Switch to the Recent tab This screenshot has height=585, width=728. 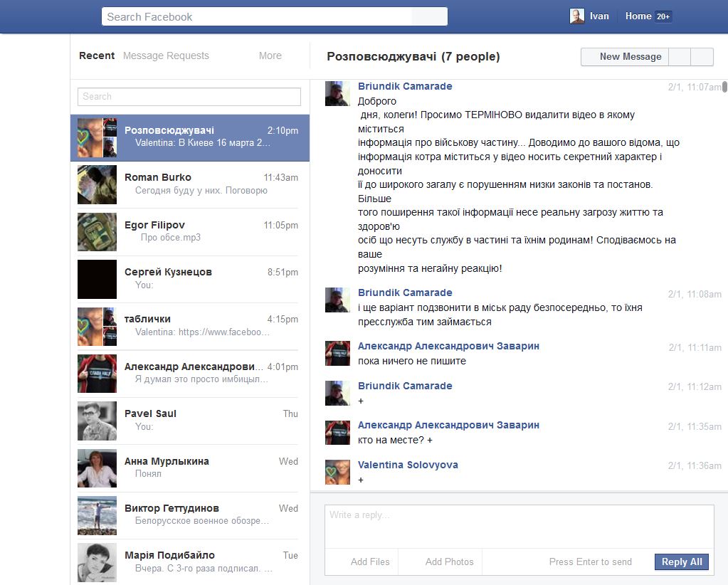[97, 56]
